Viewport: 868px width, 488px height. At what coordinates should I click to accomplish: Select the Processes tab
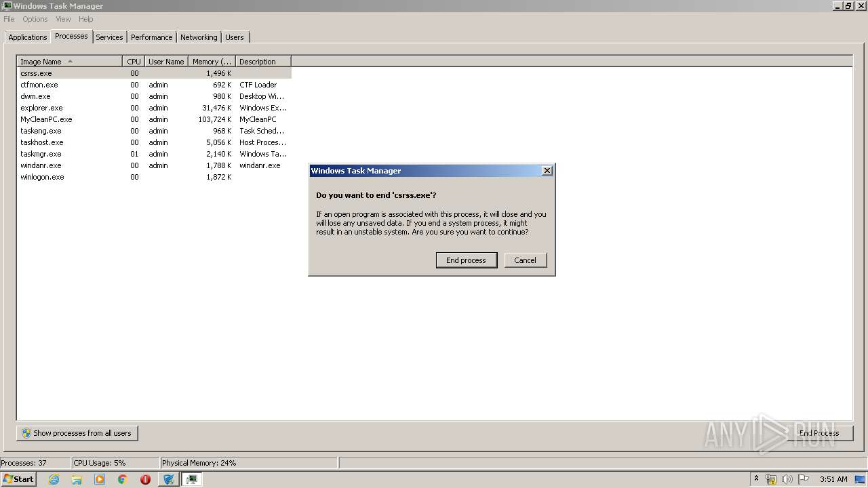tap(71, 36)
